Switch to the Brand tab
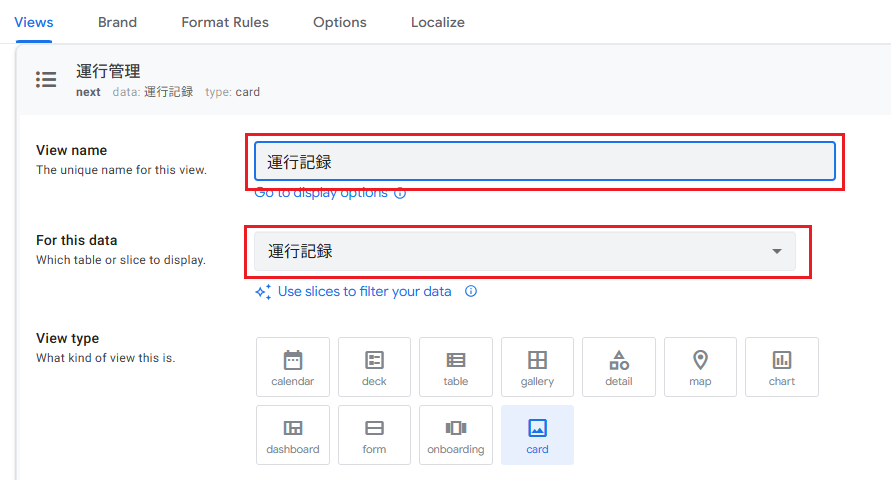 (117, 22)
